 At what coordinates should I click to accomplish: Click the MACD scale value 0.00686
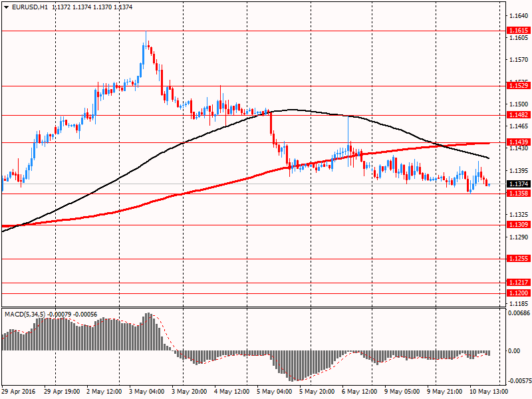(x=519, y=313)
